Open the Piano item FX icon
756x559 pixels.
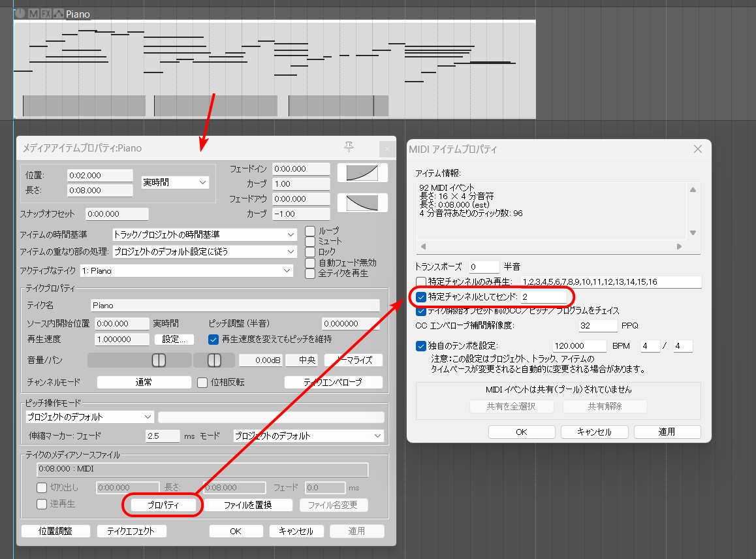pos(46,13)
